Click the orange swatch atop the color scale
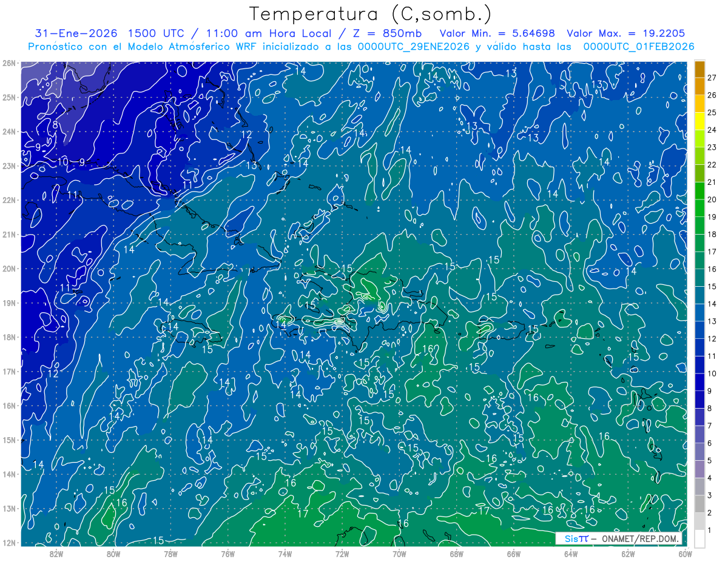The image size is (728, 562). coord(699,69)
